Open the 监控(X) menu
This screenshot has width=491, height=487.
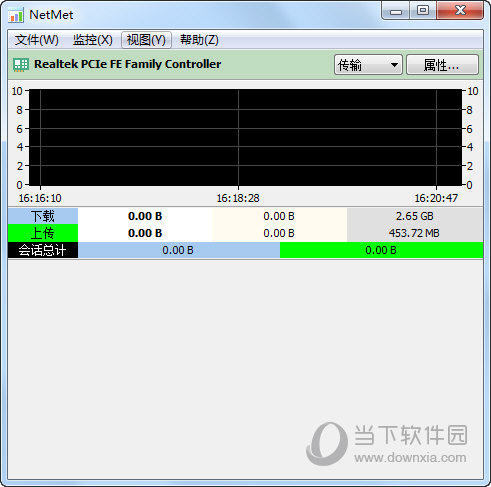93,40
